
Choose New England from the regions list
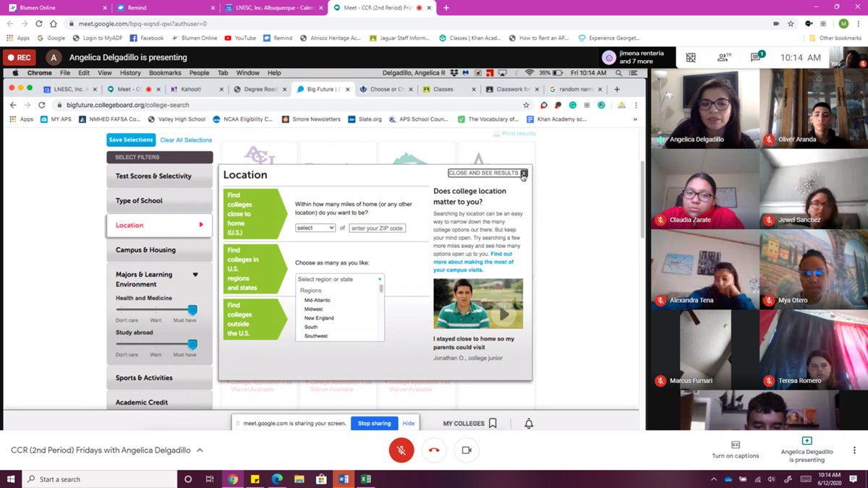click(x=319, y=318)
